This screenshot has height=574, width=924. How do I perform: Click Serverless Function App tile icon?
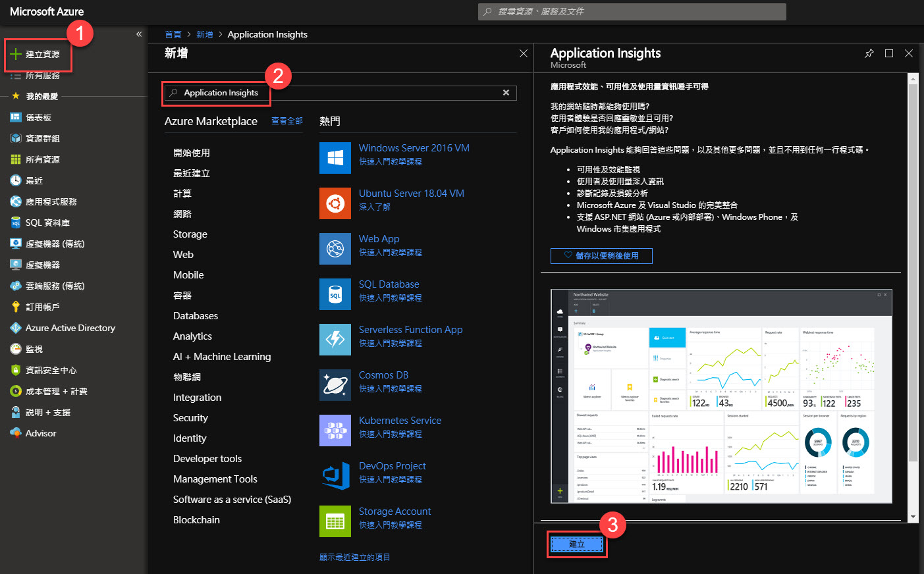[335, 340]
